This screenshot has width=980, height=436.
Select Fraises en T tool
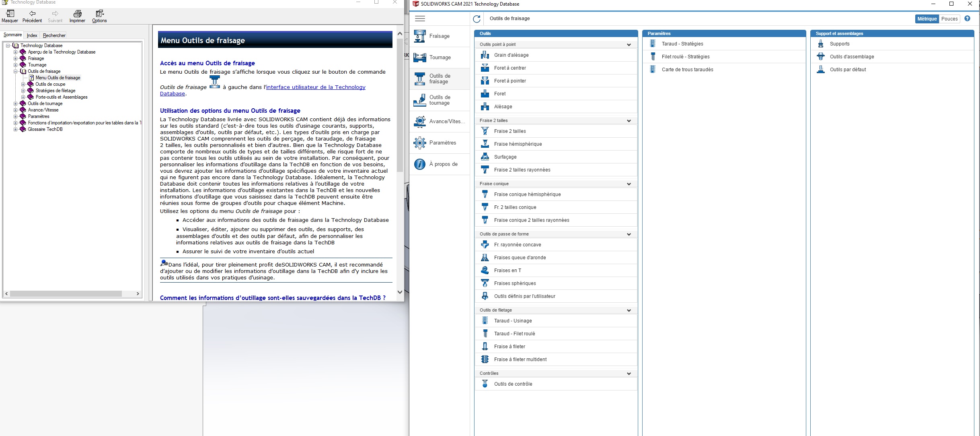[556, 271]
